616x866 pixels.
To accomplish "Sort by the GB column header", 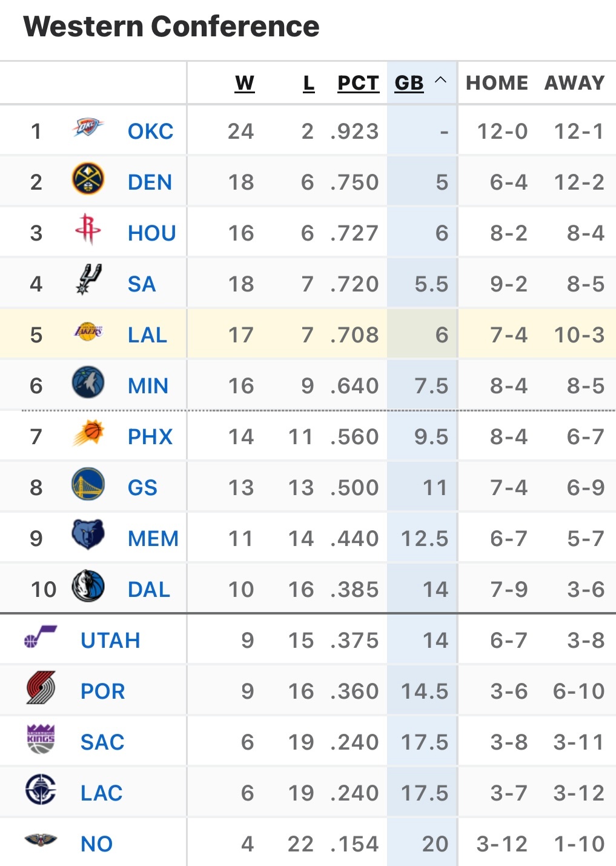I will click(x=409, y=83).
